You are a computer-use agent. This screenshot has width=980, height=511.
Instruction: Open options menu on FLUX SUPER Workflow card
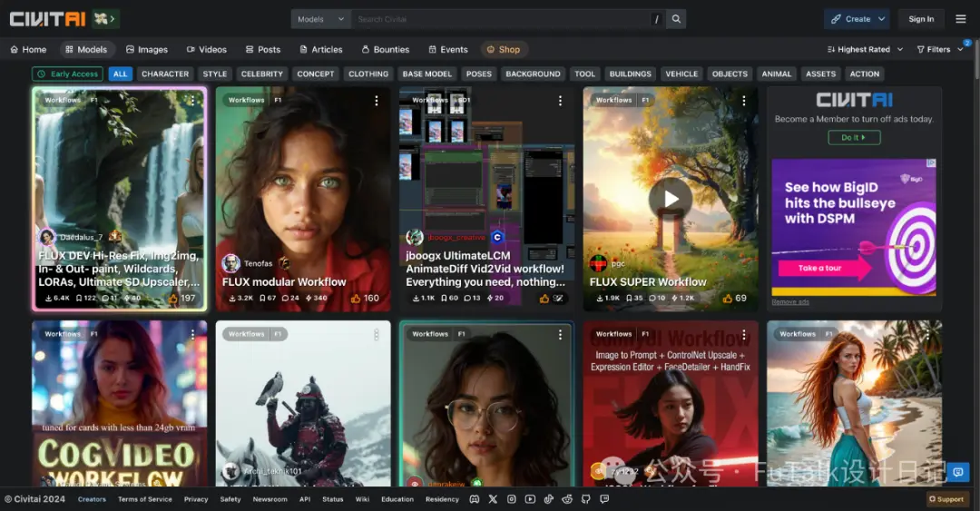tap(744, 101)
